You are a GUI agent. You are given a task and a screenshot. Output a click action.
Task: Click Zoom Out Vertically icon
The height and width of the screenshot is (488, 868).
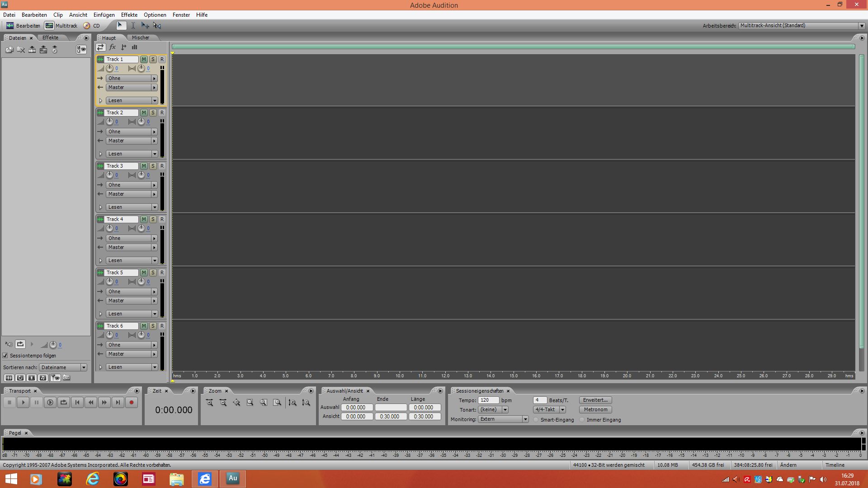click(x=306, y=402)
